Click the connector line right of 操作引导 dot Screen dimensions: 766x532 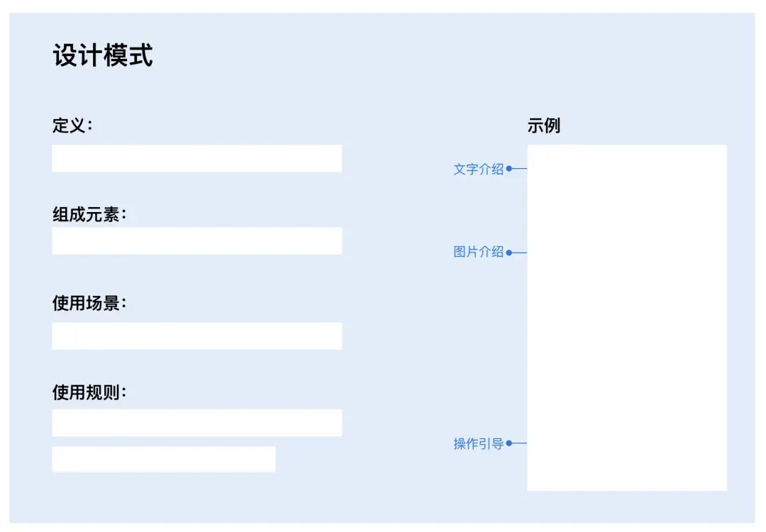pyautogui.click(x=520, y=443)
